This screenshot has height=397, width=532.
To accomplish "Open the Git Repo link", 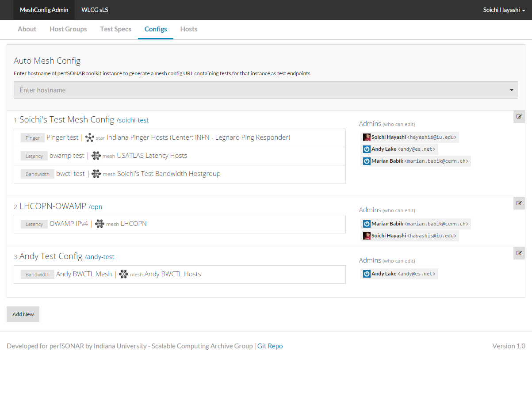I will pos(270,346).
